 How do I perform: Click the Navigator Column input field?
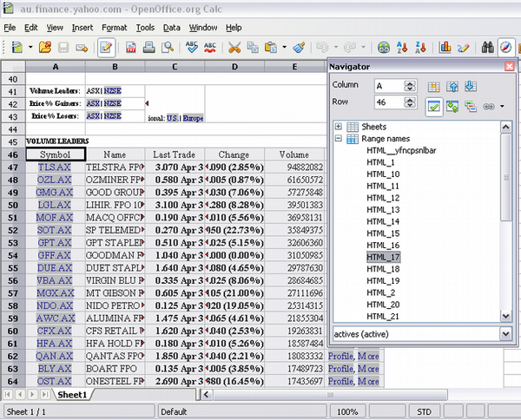tap(389, 86)
